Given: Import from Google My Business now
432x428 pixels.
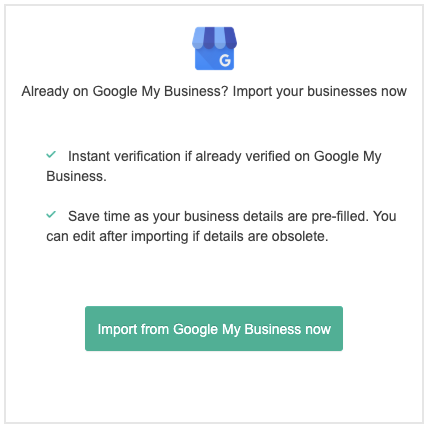Looking at the screenshot, I should point(214,328).
